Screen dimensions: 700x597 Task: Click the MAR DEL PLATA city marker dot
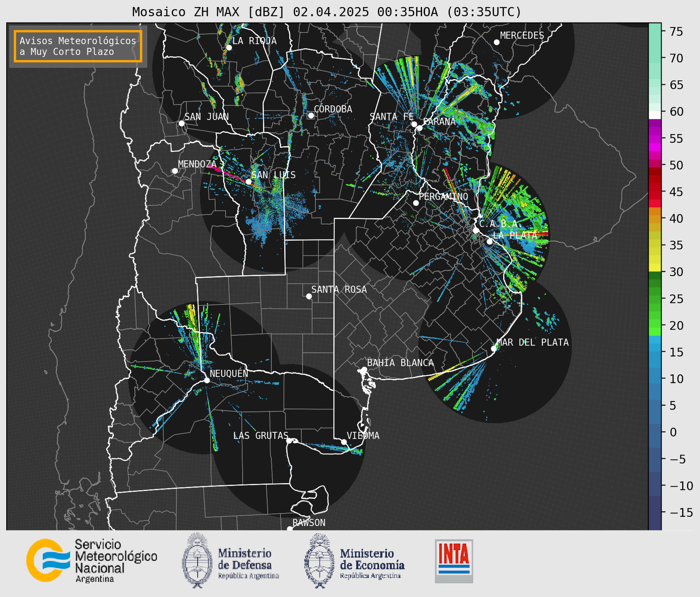click(494, 349)
